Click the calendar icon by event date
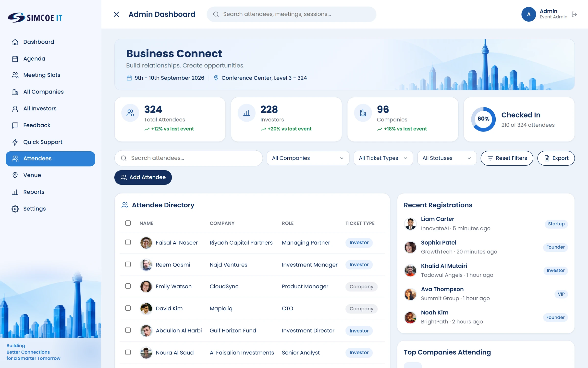This screenshot has width=588, height=368. pyautogui.click(x=129, y=78)
